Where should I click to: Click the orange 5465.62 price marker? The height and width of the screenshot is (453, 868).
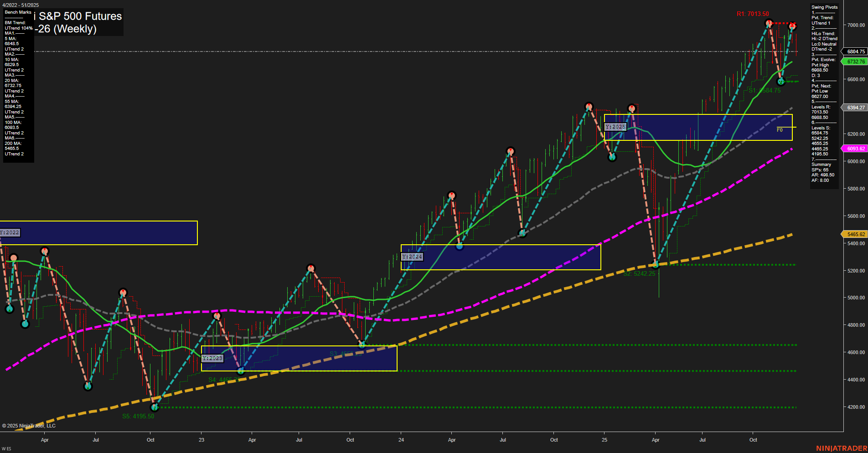852,234
